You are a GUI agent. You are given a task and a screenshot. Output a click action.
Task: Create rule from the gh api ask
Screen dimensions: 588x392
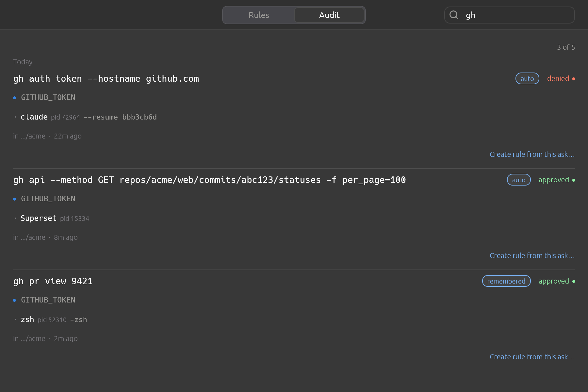[532, 255]
